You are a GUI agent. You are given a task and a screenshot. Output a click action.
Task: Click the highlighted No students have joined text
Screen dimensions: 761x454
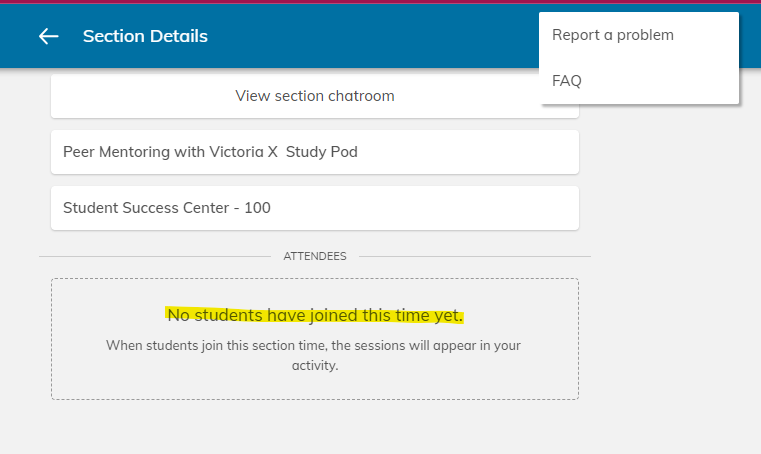tap(314, 315)
